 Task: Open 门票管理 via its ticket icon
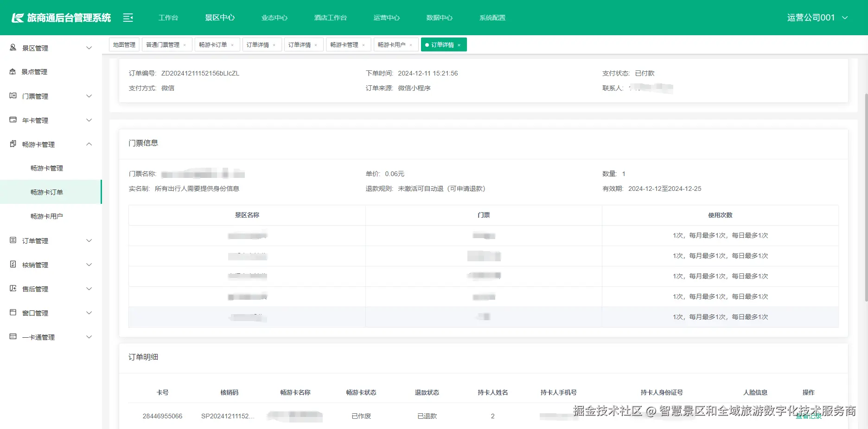(x=12, y=96)
